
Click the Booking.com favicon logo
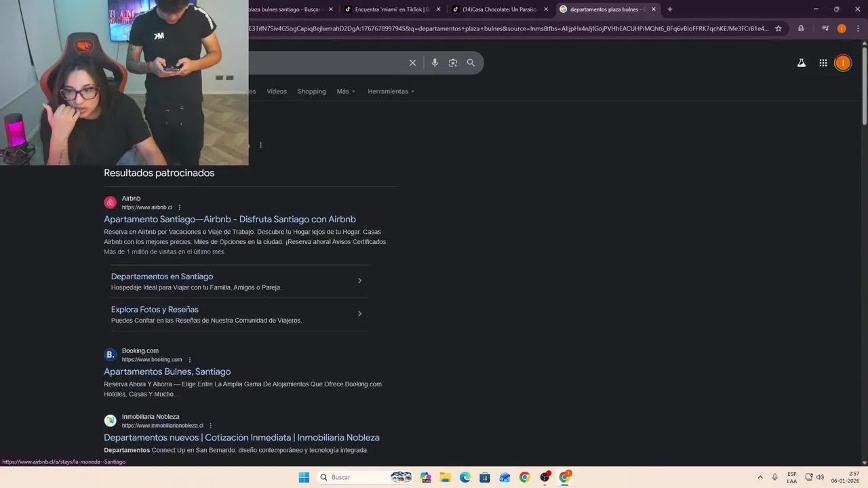pyautogui.click(x=110, y=354)
